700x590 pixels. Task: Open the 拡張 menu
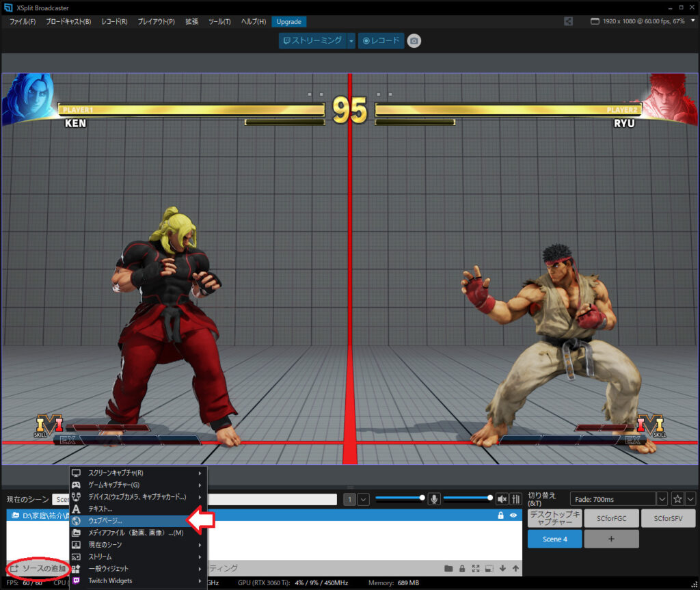[x=192, y=21]
